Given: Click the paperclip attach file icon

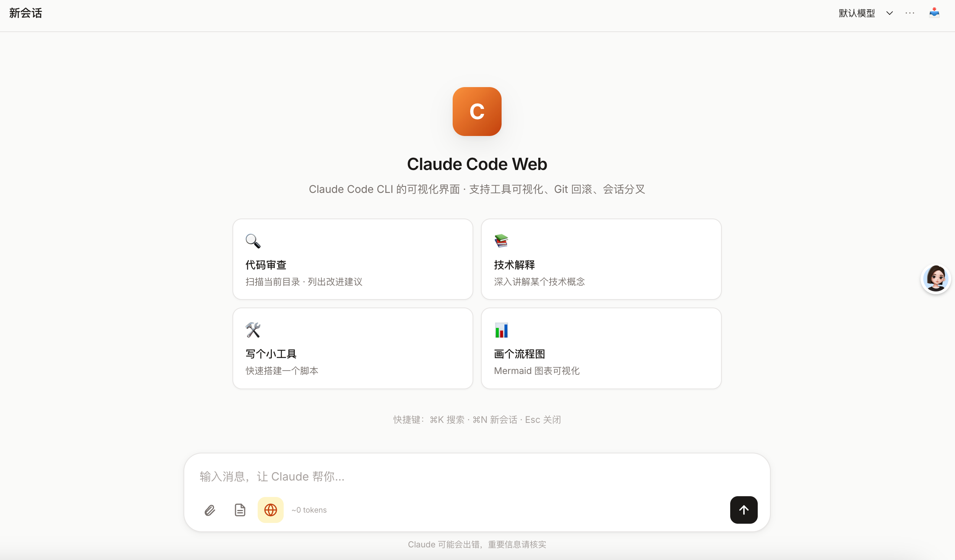Looking at the screenshot, I should (x=210, y=510).
